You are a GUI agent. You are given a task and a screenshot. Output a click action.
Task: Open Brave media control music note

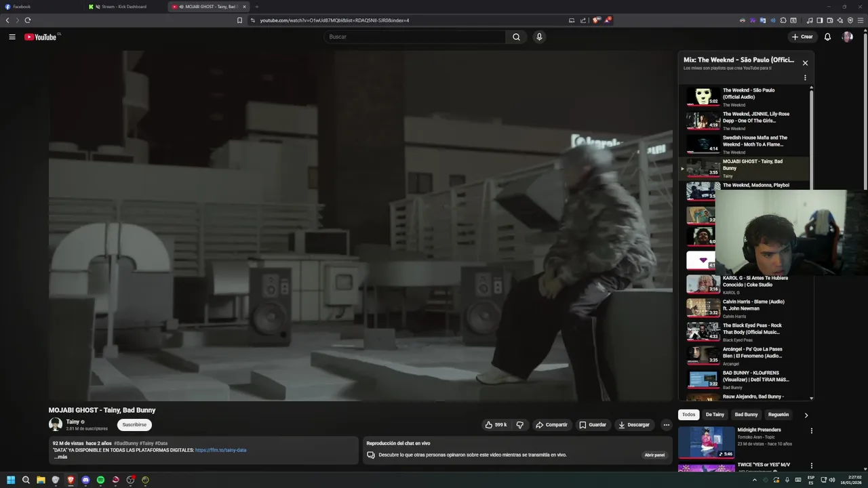pyautogui.click(x=810, y=20)
